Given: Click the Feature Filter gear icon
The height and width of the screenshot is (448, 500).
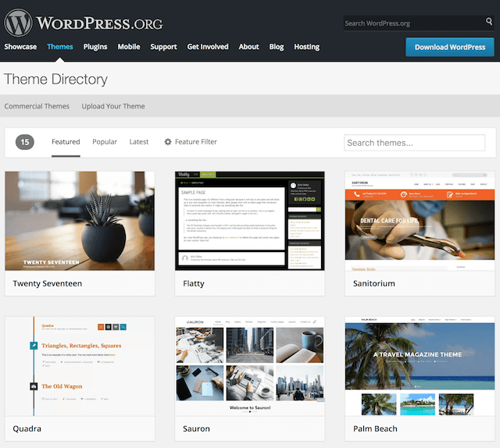Looking at the screenshot, I should tap(168, 142).
